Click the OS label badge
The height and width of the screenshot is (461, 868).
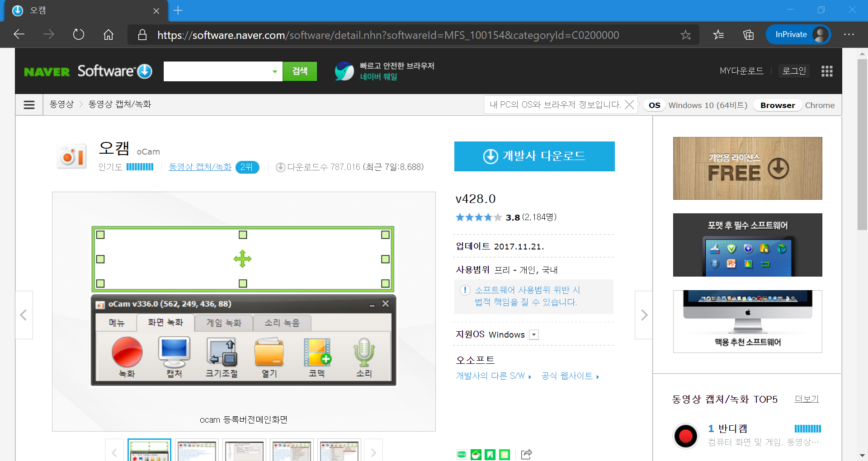pyautogui.click(x=655, y=105)
